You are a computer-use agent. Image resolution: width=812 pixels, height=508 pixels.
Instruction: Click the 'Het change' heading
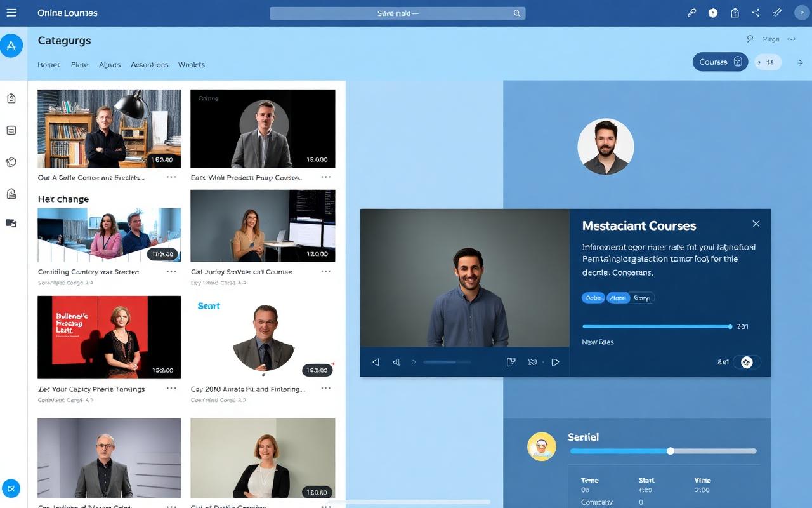(63, 199)
